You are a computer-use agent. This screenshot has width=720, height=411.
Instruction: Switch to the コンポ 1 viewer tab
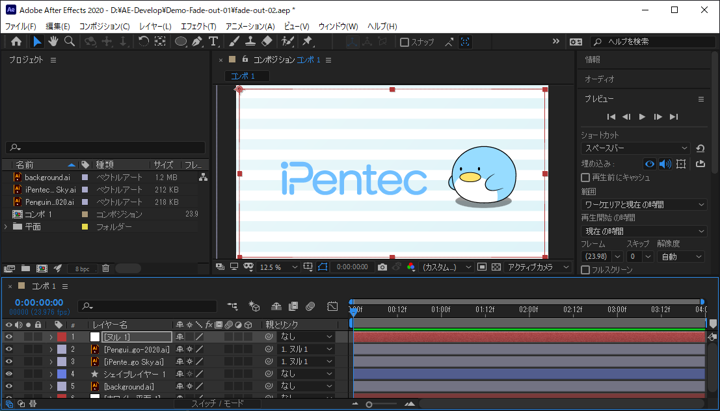243,76
